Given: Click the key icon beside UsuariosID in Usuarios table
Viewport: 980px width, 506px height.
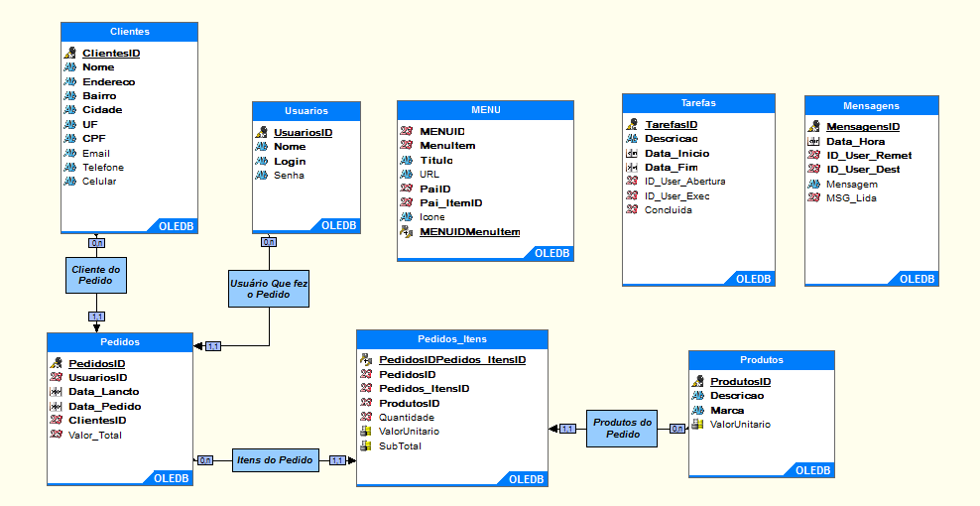Looking at the screenshot, I should click(261, 132).
